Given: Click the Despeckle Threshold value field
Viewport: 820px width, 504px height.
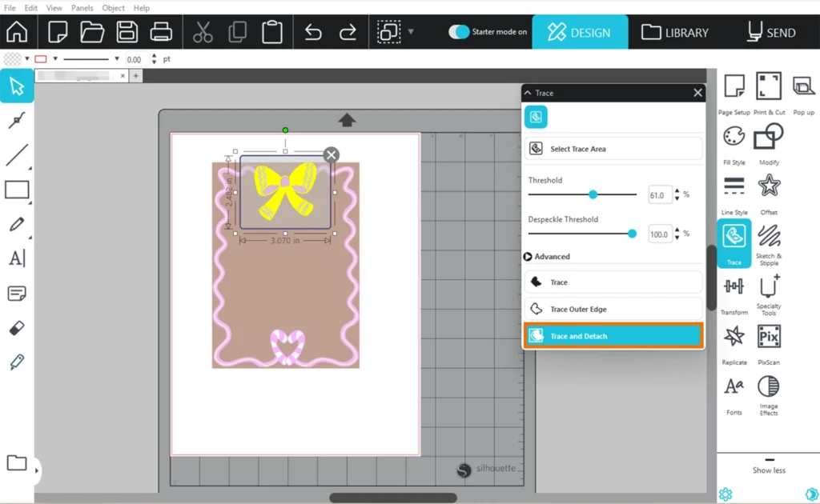Looking at the screenshot, I should click(x=660, y=234).
